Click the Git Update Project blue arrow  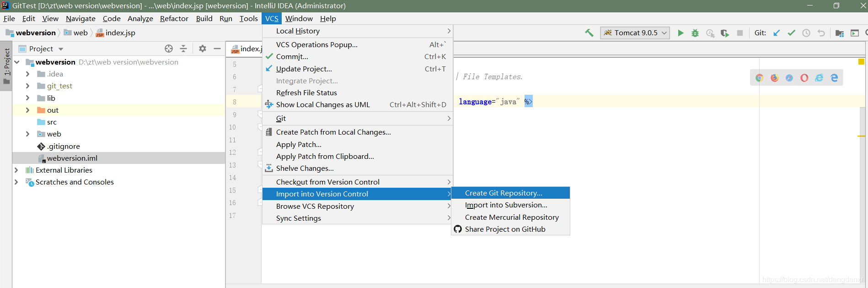(777, 33)
